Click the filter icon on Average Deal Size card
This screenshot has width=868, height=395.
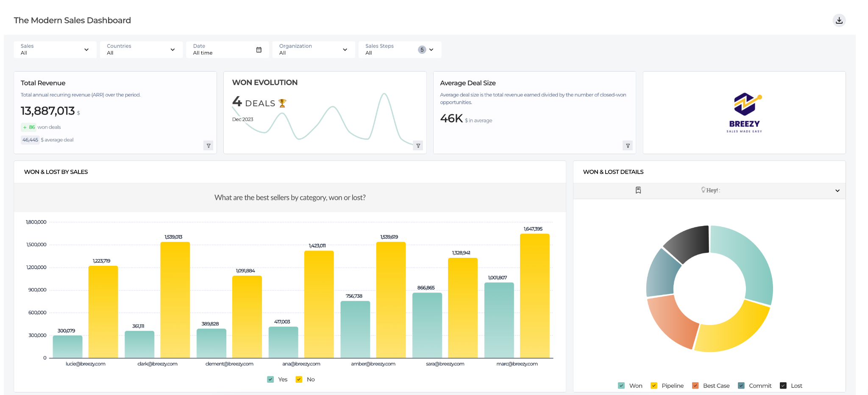click(x=628, y=145)
